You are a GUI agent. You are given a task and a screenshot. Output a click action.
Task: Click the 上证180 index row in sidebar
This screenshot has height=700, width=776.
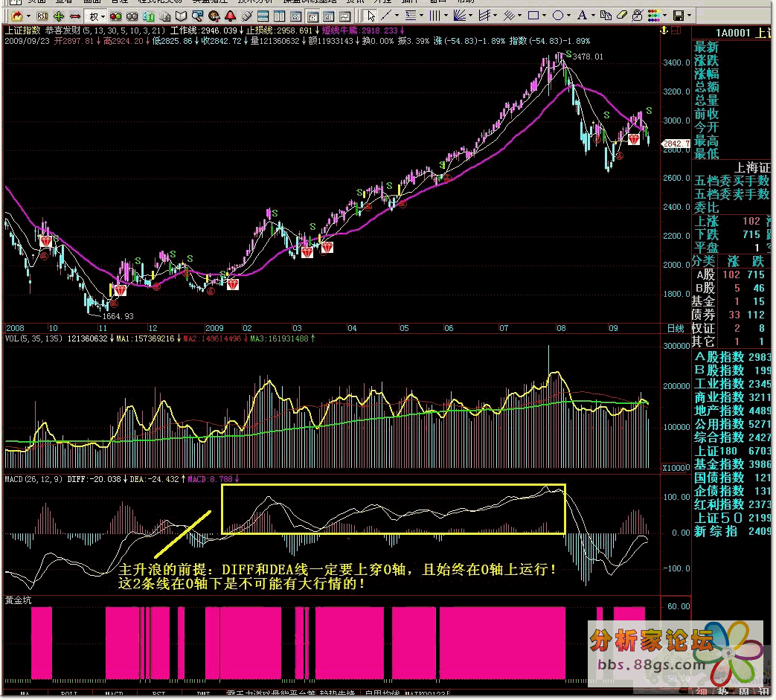coord(719,450)
